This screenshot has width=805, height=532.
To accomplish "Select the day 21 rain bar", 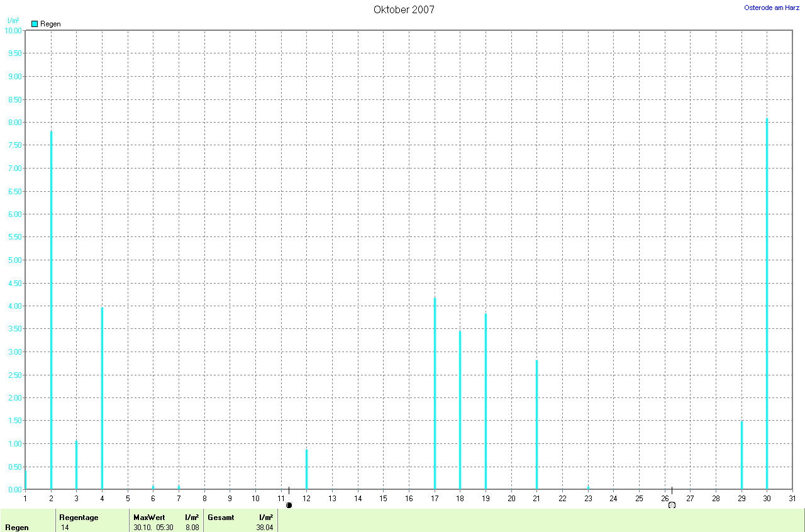I will tap(536, 424).
